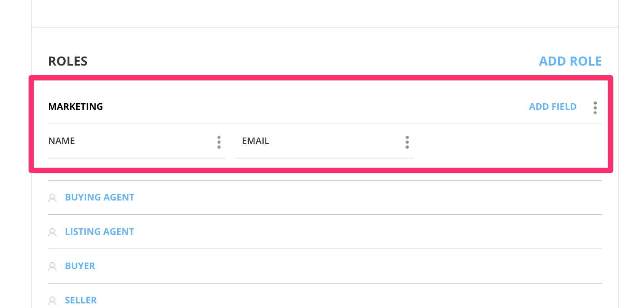Click the person icon beside BUYING AGENT
Viewport: 644px width, 308px height.
pos(52,198)
